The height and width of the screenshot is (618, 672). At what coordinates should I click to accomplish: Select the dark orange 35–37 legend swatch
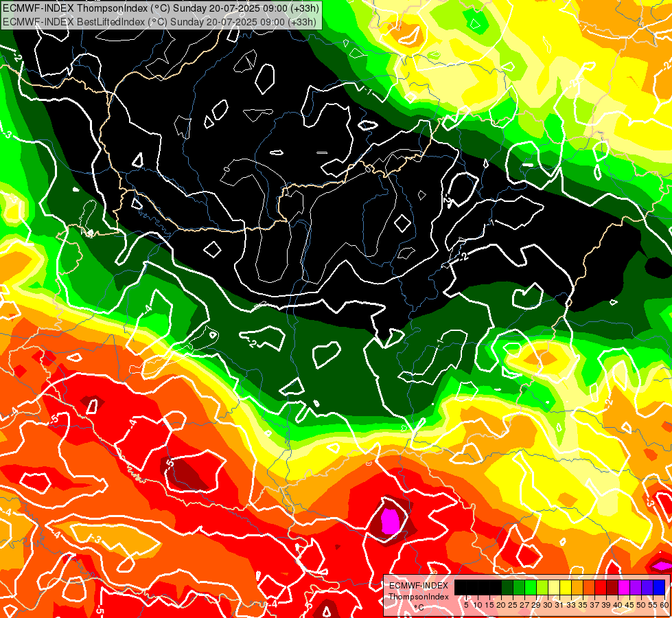click(589, 587)
